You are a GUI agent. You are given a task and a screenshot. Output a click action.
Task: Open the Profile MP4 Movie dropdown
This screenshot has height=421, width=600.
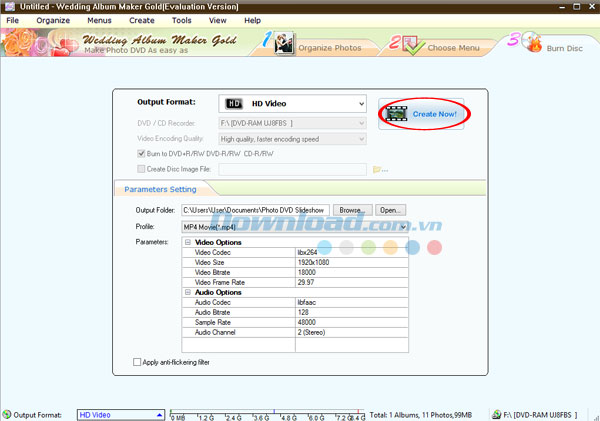(x=295, y=227)
